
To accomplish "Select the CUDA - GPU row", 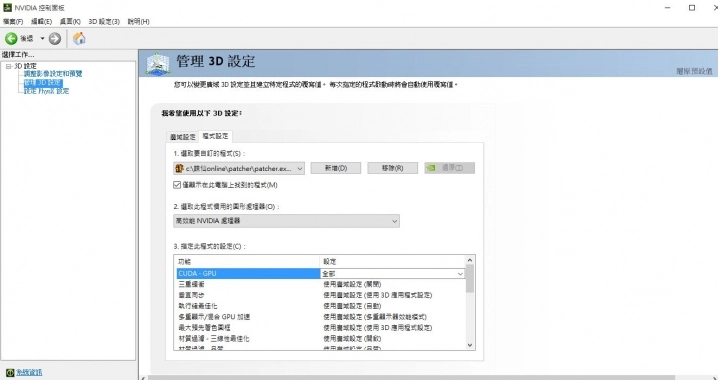I will (x=248, y=274).
